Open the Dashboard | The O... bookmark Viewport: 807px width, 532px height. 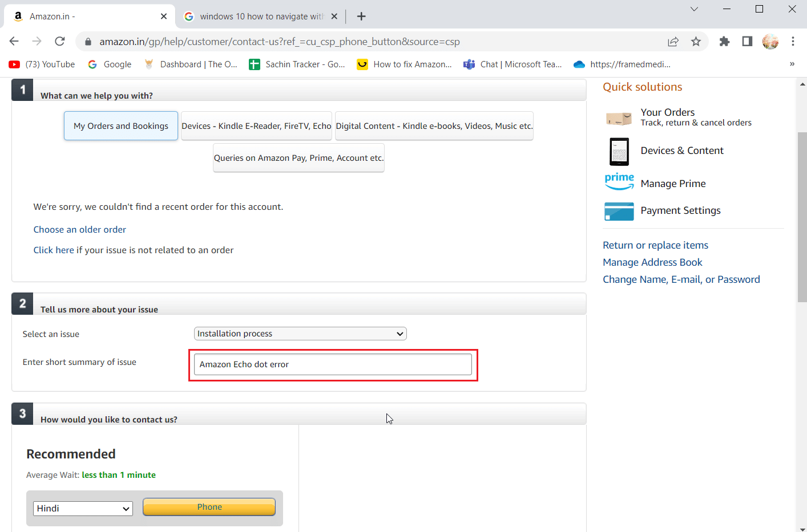tap(191, 64)
